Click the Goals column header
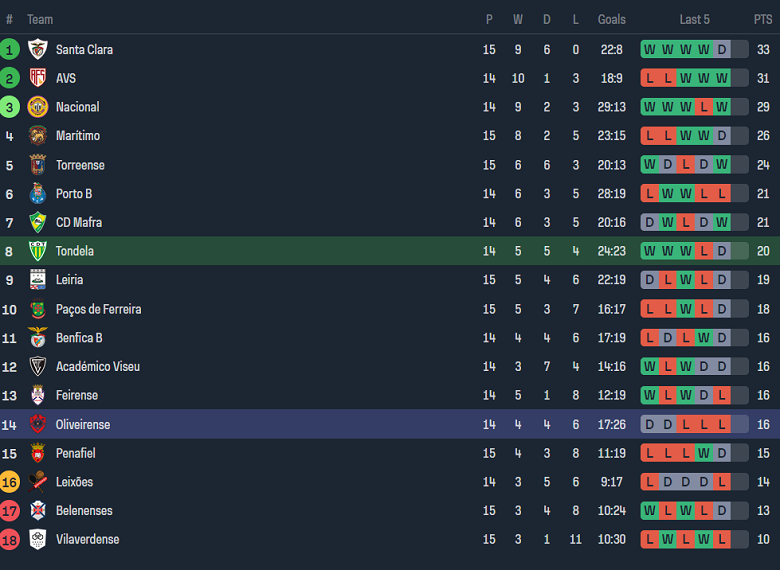 tap(611, 19)
